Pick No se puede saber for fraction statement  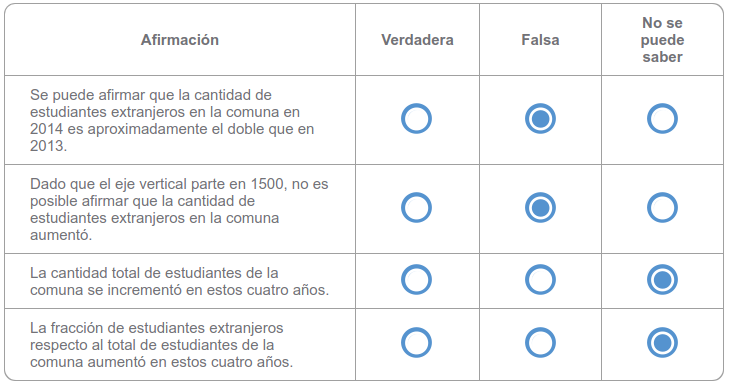(x=662, y=343)
